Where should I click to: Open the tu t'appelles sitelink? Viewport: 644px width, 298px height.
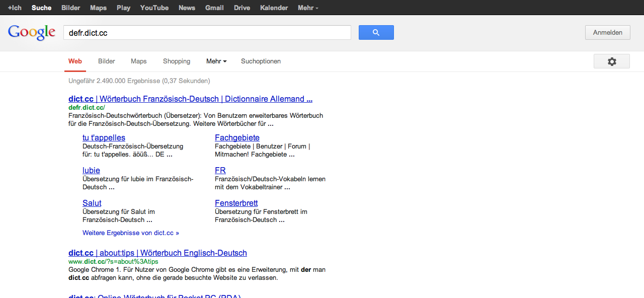[104, 137]
